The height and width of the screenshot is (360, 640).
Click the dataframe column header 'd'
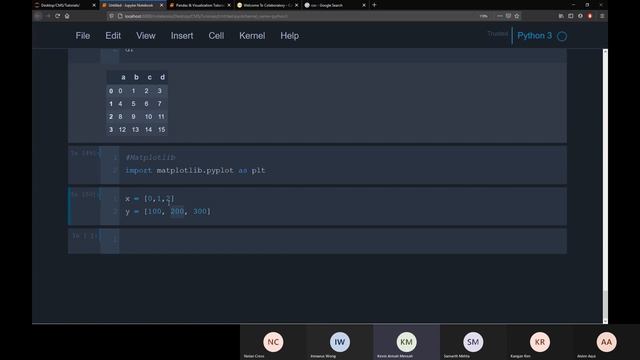click(162, 77)
